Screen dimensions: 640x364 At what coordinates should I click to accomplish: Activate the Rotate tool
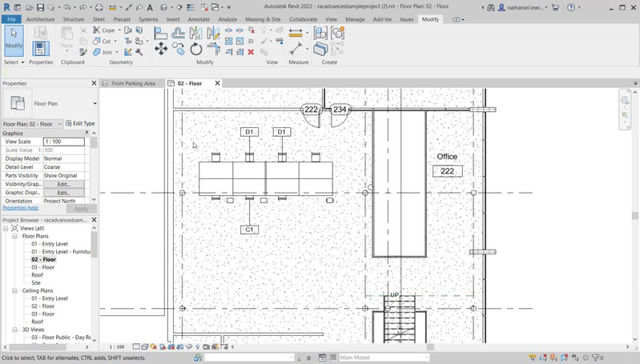pos(196,49)
